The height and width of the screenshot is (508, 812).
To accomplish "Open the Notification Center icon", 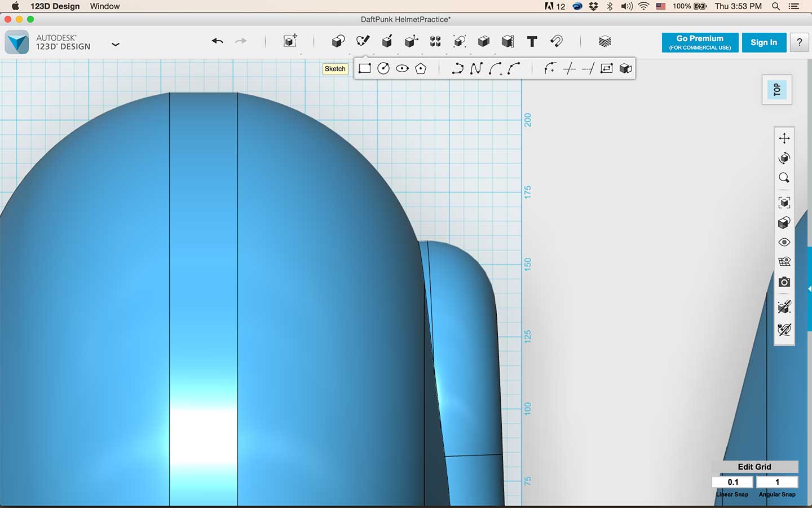I will [x=794, y=6].
